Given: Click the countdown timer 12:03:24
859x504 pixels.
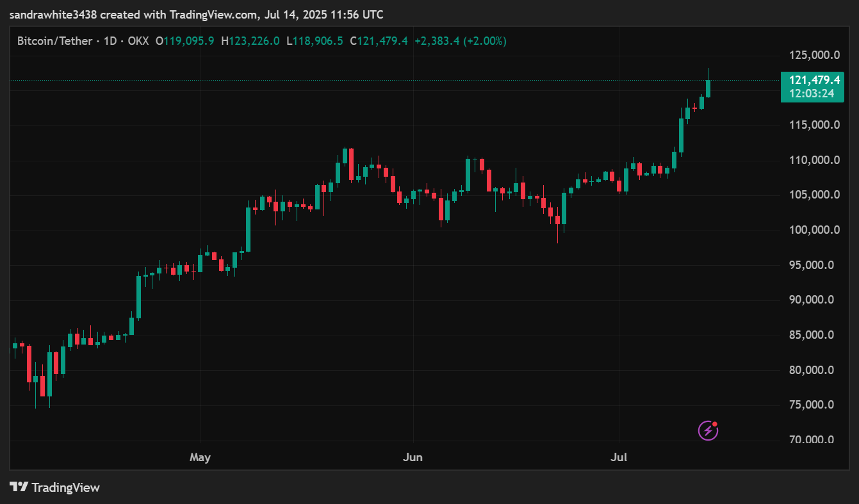Looking at the screenshot, I should pos(812,93).
